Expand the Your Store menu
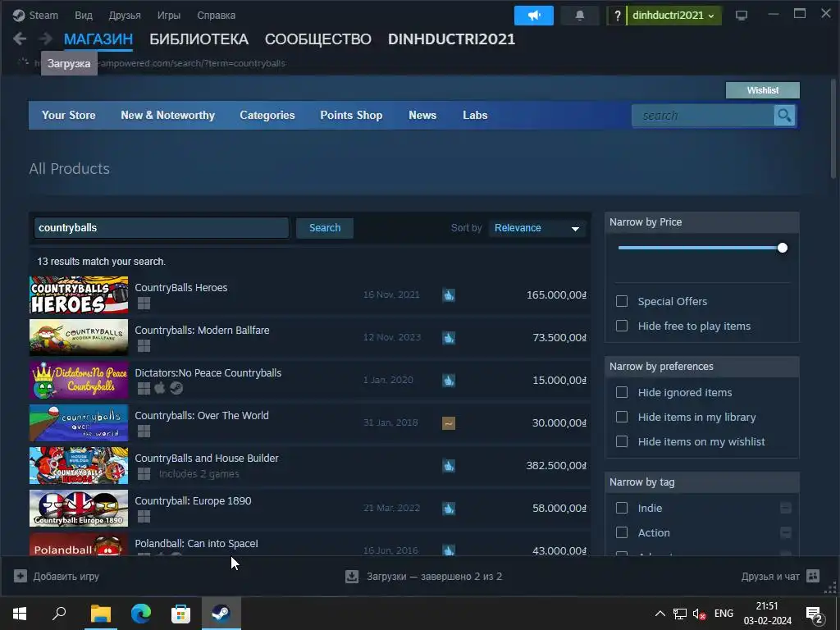 pyautogui.click(x=69, y=115)
